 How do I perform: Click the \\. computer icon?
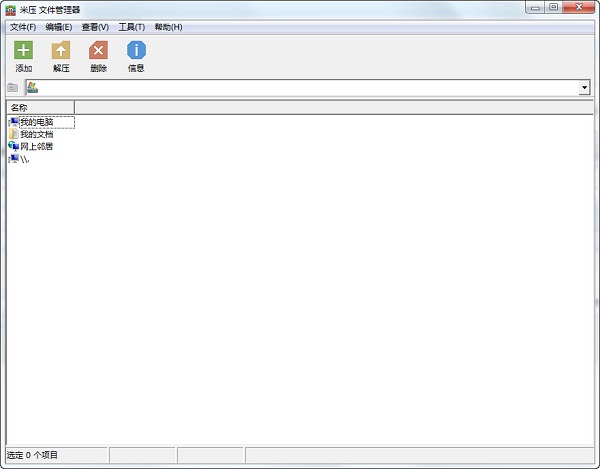coord(13,158)
